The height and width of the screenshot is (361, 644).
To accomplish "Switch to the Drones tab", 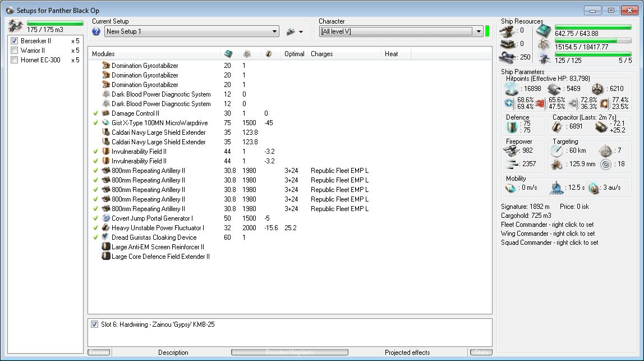I will [x=99, y=353].
